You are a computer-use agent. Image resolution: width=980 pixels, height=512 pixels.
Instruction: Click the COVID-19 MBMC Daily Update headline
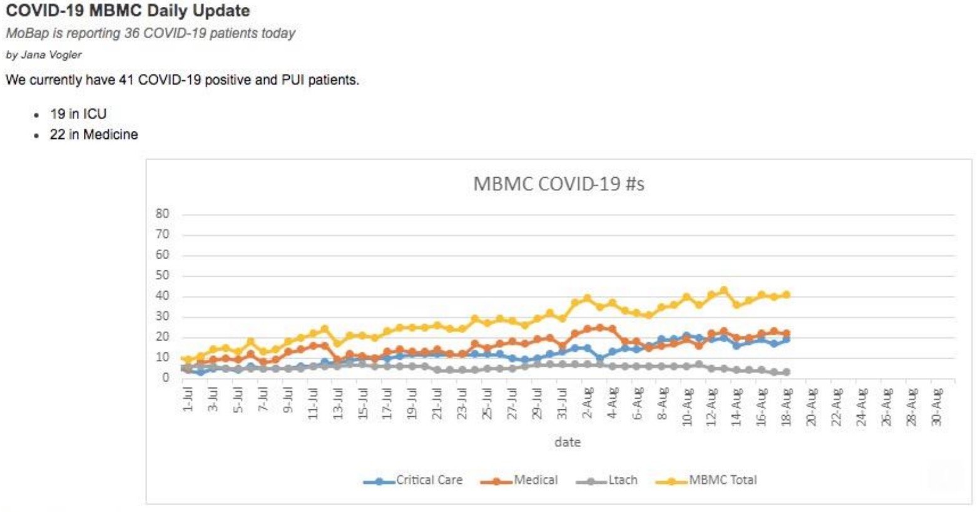click(x=128, y=11)
